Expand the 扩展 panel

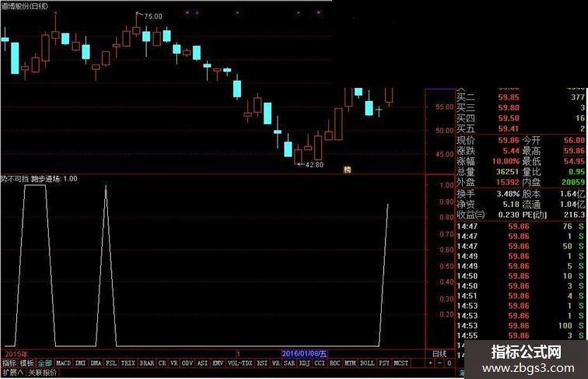(x=12, y=373)
